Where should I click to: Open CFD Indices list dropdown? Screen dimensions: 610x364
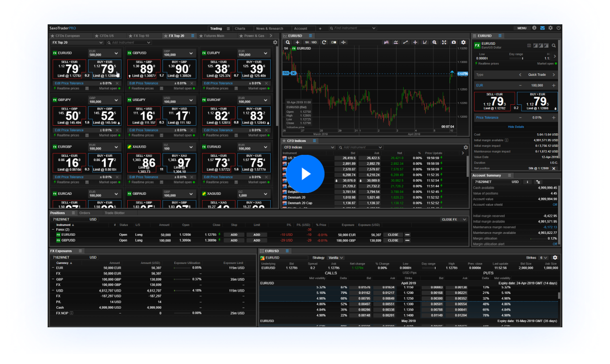point(309,147)
